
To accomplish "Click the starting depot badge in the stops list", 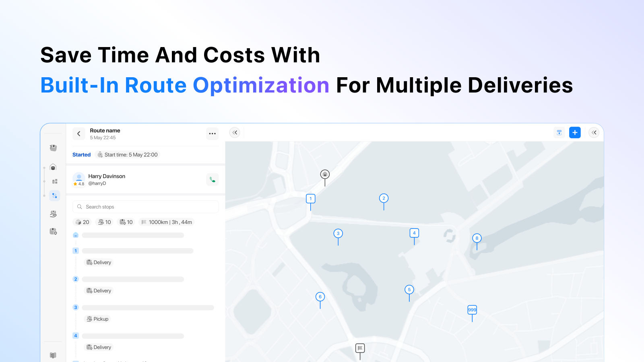I will pyautogui.click(x=76, y=235).
